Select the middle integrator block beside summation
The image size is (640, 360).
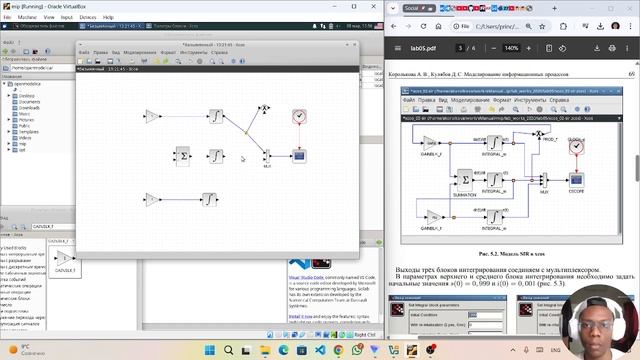(x=216, y=156)
